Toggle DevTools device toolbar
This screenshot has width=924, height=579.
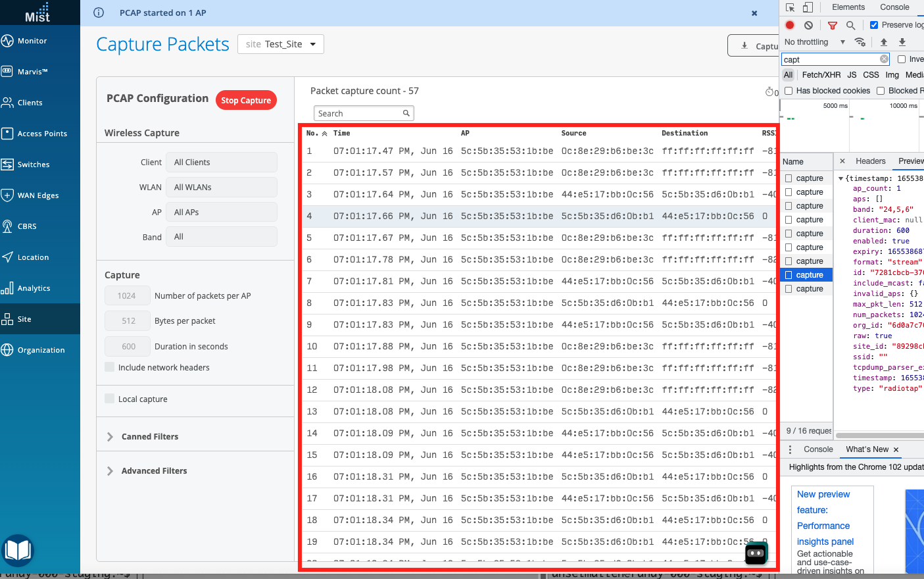coord(808,7)
